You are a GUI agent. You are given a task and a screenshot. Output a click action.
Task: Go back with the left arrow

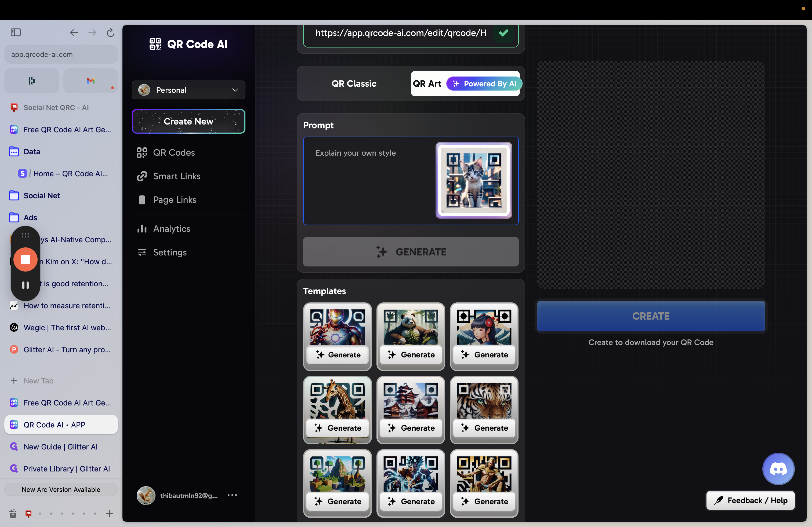(x=74, y=32)
